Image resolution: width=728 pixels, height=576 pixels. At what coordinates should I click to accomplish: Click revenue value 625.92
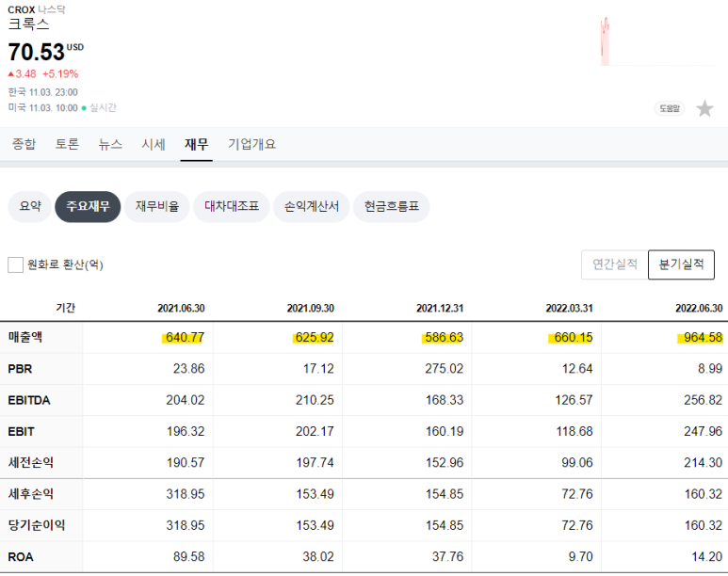point(313,338)
